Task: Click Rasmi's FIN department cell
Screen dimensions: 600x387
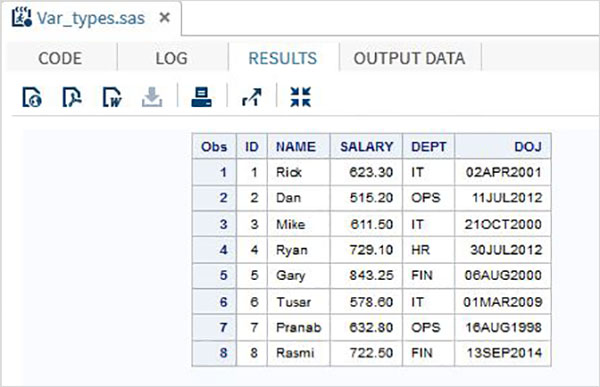Action: point(429,353)
